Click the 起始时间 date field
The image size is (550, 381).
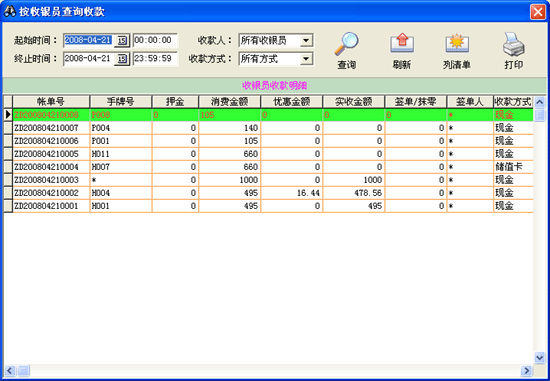89,40
